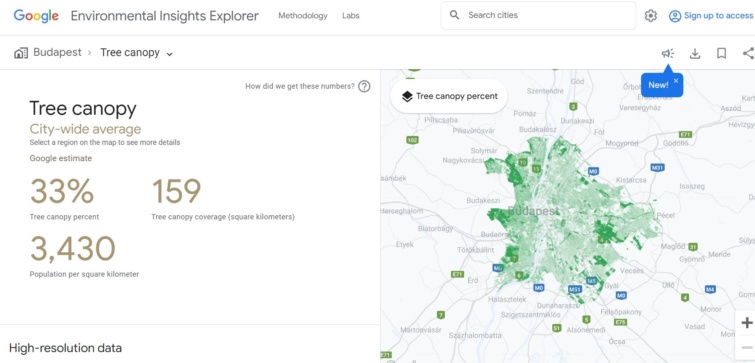
Task: Click the 159 coverage value
Action: (176, 191)
